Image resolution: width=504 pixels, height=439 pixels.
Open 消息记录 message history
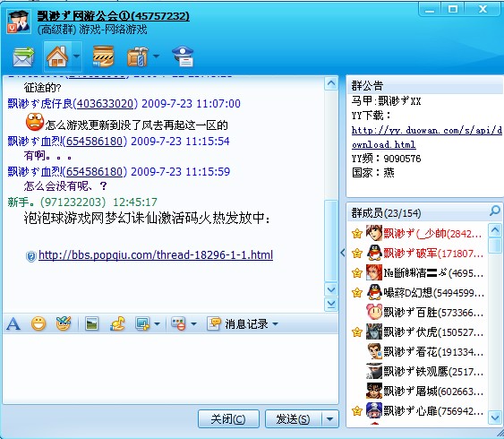(238, 323)
